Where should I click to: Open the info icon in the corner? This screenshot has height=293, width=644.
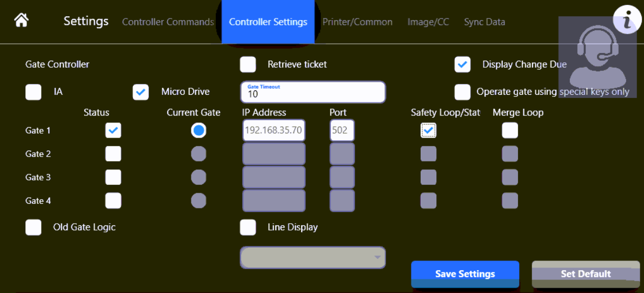(627, 21)
